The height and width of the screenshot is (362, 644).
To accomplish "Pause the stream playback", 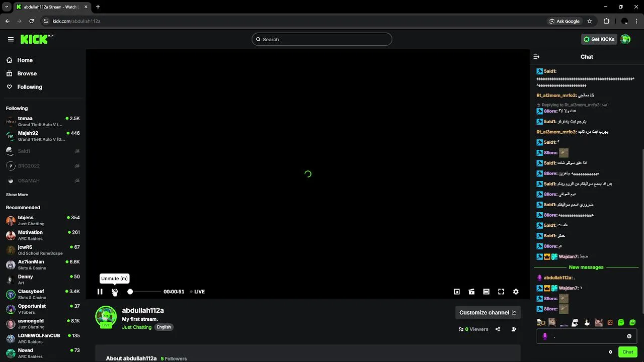I will tap(100, 292).
